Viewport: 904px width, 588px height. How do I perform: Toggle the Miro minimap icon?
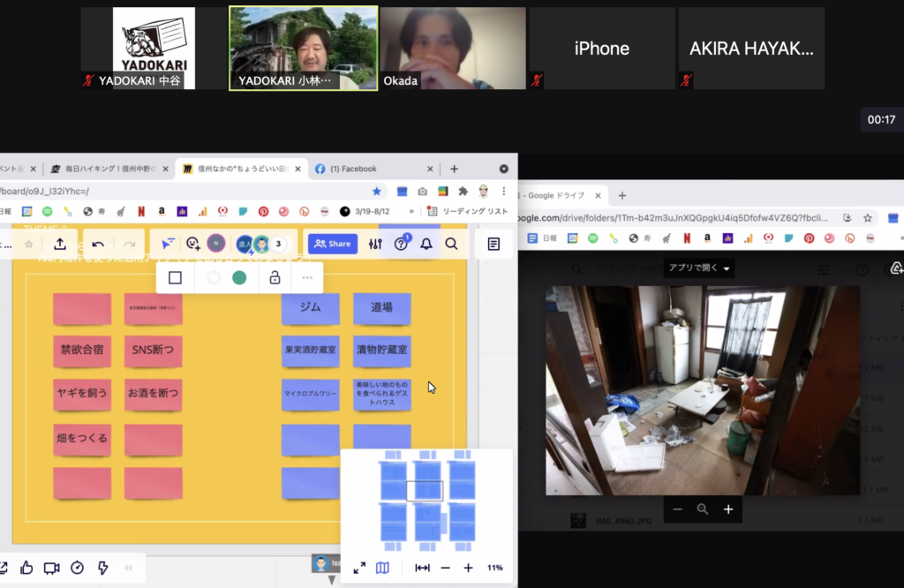point(382,568)
